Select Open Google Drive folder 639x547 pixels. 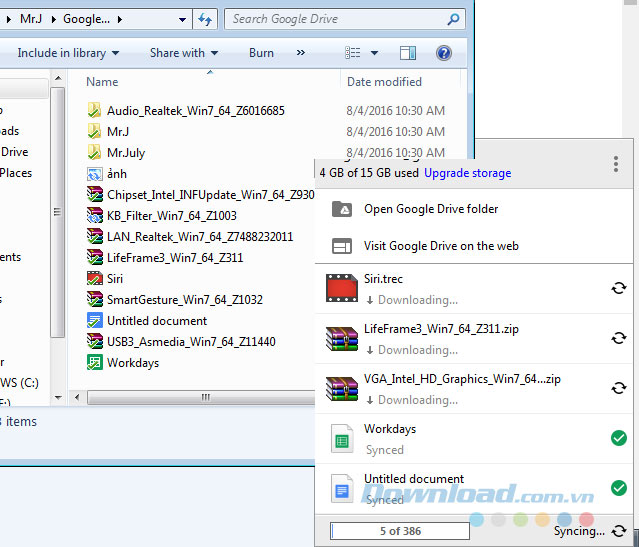point(430,209)
